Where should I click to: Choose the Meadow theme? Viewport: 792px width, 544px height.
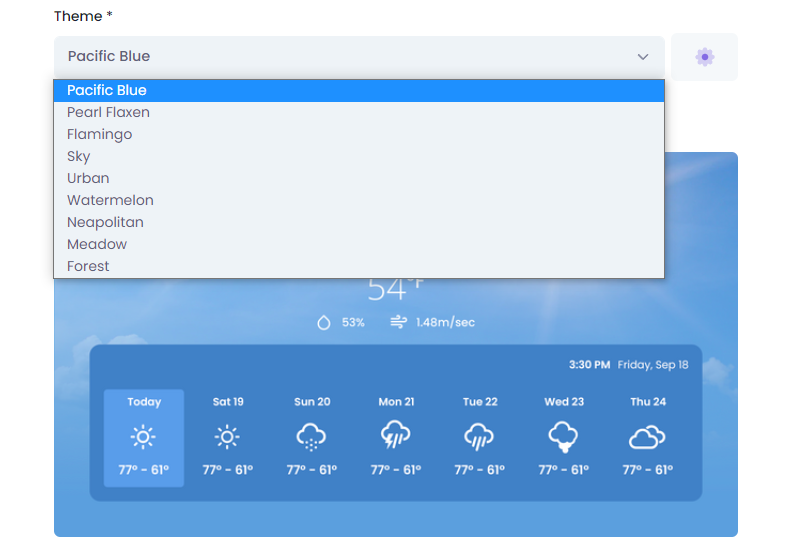(x=359, y=244)
